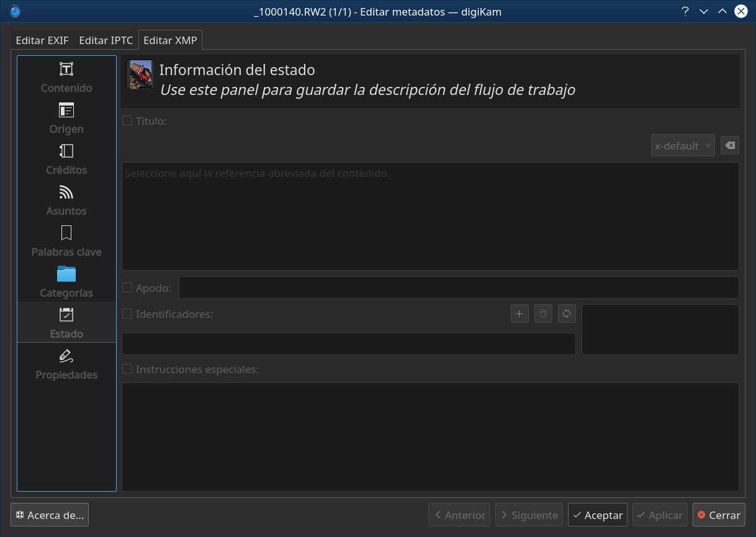Select the Origen panel icon
Screen dimensions: 756x537
[66, 110]
